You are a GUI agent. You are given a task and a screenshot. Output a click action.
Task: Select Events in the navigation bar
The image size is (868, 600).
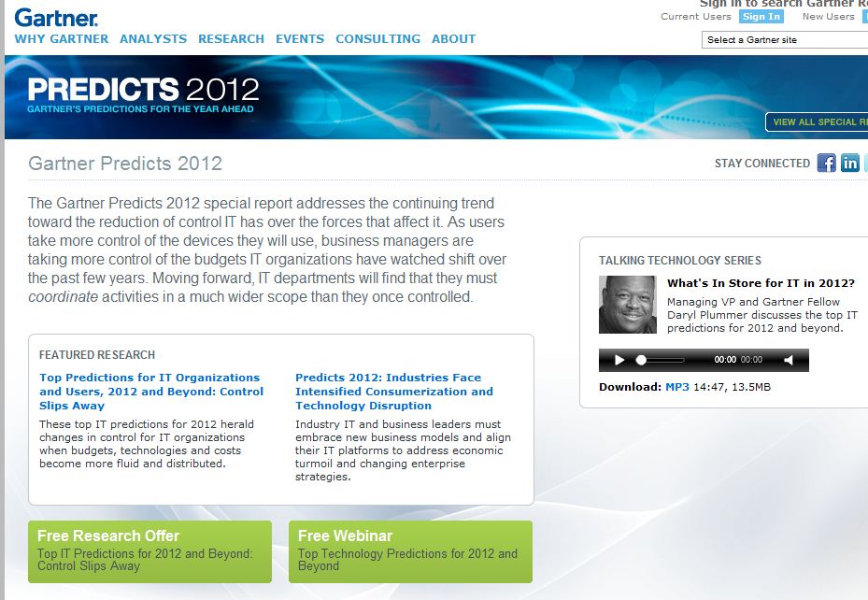tap(300, 39)
